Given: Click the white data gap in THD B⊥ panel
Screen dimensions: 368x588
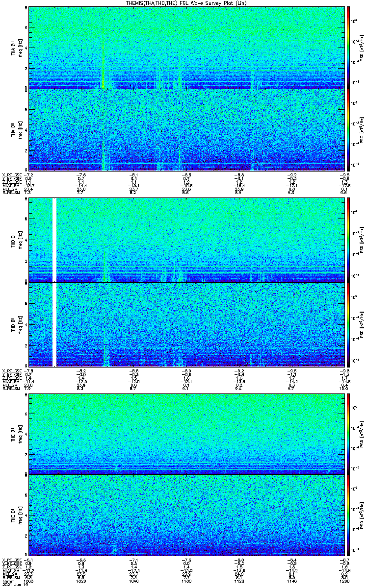Looking at the screenshot, I should point(54,241).
